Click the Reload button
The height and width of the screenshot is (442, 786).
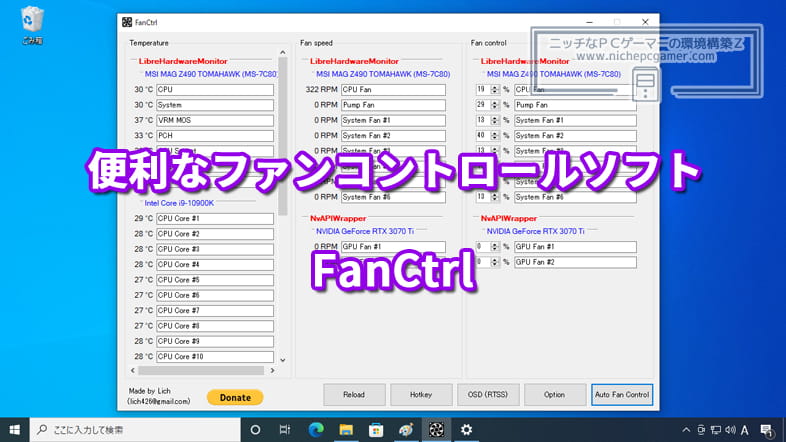click(x=354, y=395)
